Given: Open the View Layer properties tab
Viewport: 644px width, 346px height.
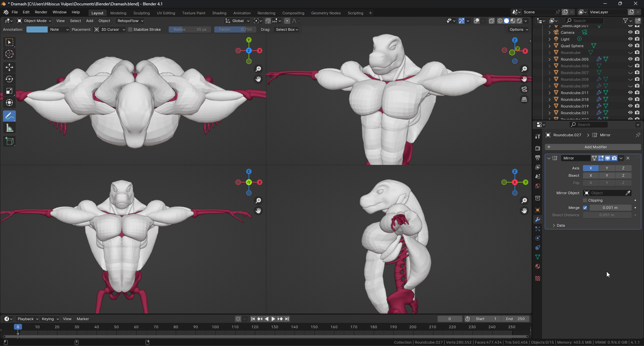Looking at the screenshot, I should click(538, 167).
